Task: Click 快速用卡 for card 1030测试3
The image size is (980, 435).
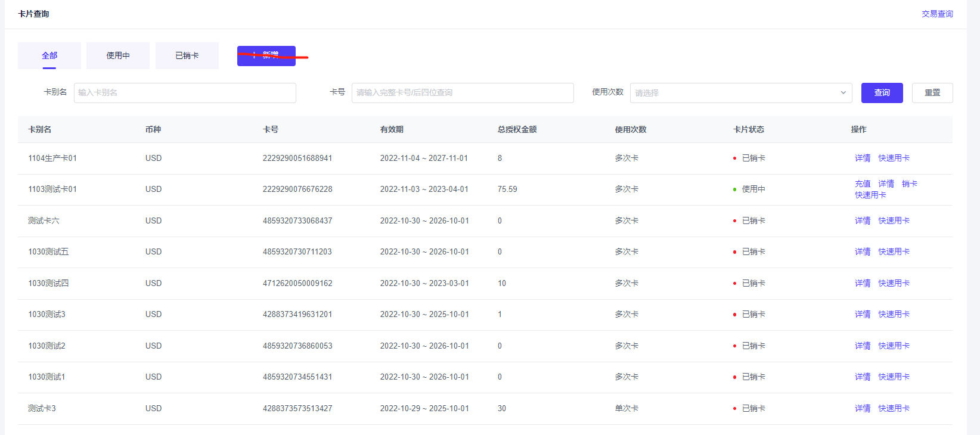Action: tap(894, 314)
